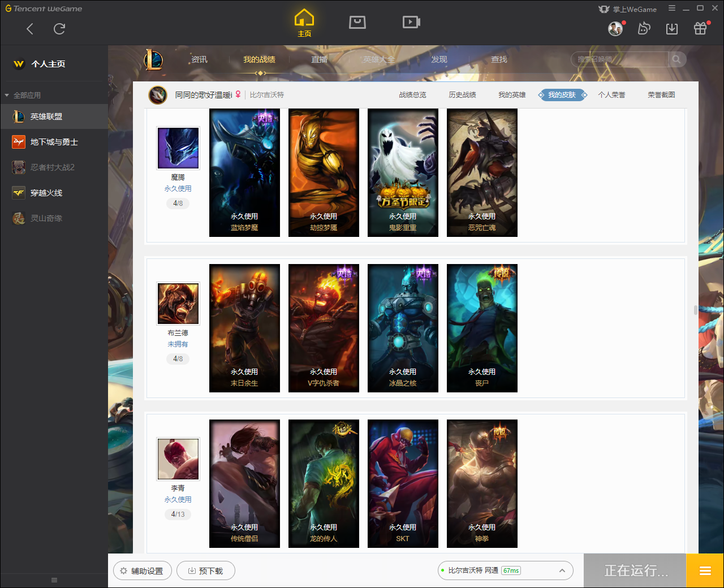Open the 劫掠梦魇 skin card
Image resolution: width=724 pixels, height=588 pixels.
324,172
